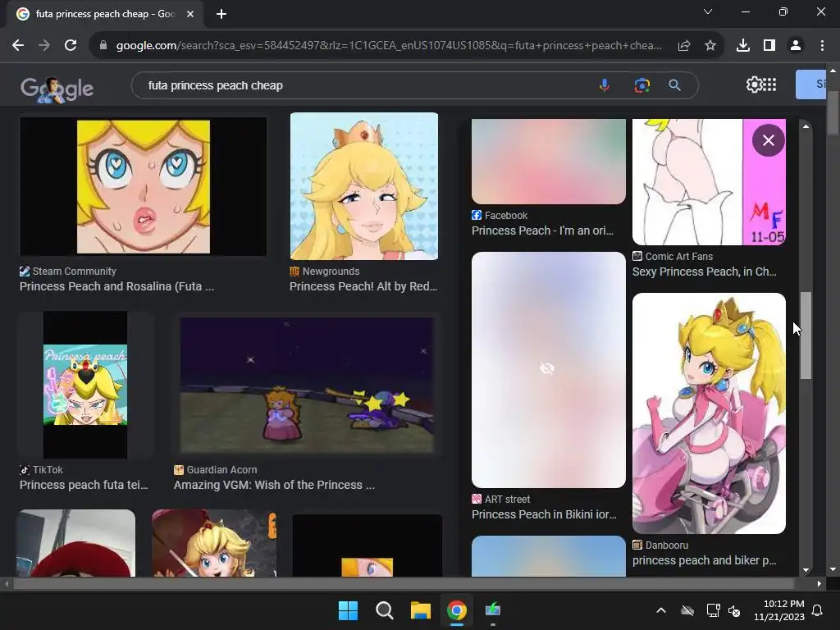The image size is (840, 630).
Task: Open the ART street related link
Action: 544,514
